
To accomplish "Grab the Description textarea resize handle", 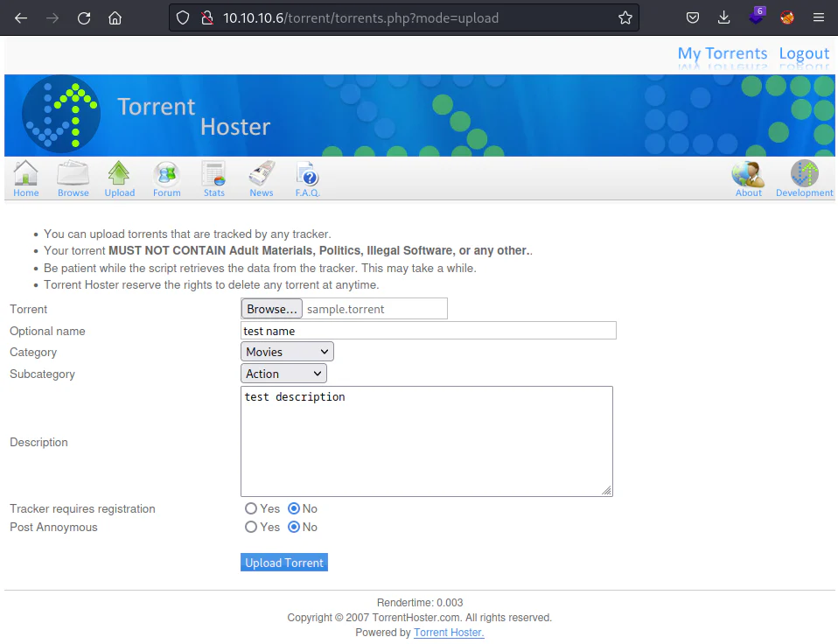I will (x=606, y=491).
